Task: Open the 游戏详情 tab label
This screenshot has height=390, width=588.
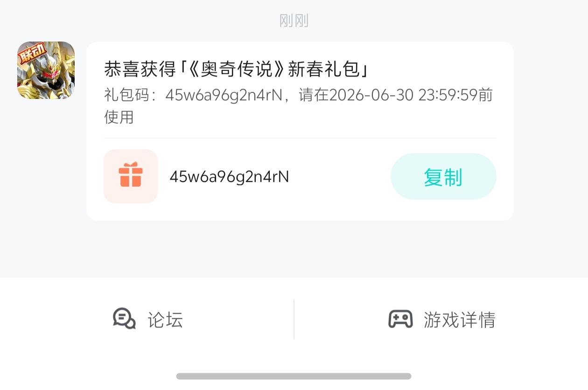Action: 460,320
